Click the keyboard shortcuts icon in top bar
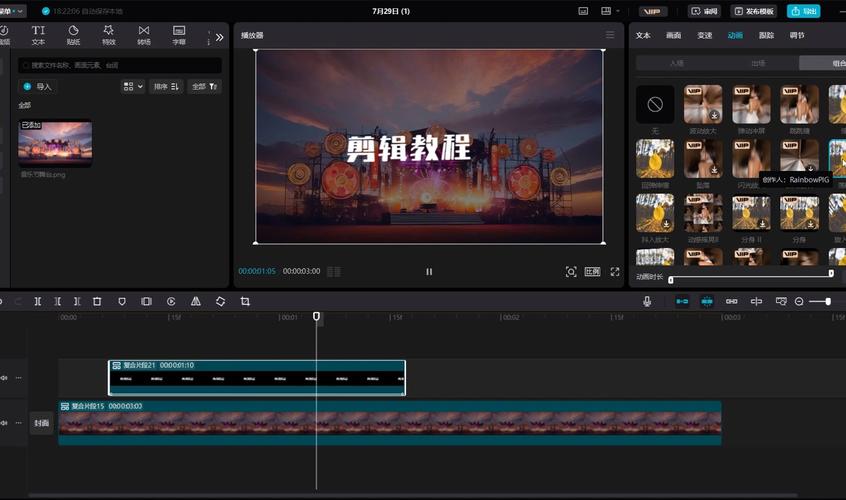The image size is (846, 500). click(583, 11)
